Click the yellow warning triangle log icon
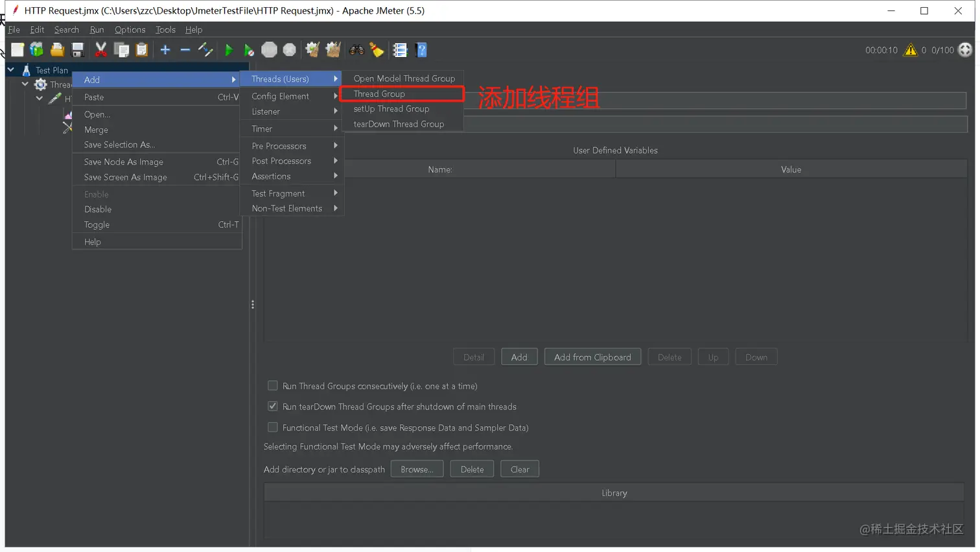The image size is (980, 552). tap(911, 50)
